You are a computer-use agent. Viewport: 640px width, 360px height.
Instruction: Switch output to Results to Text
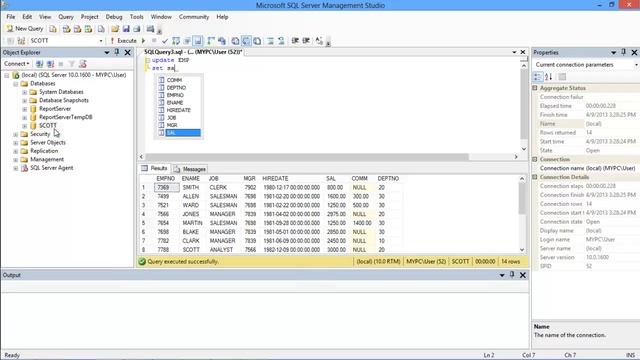click(x=236, y=41)
